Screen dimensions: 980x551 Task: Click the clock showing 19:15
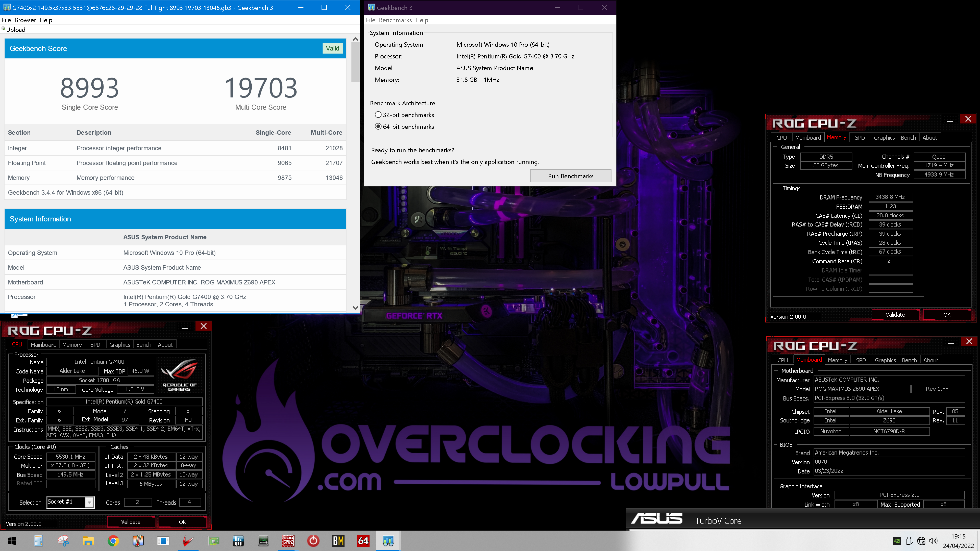[958, 536]
